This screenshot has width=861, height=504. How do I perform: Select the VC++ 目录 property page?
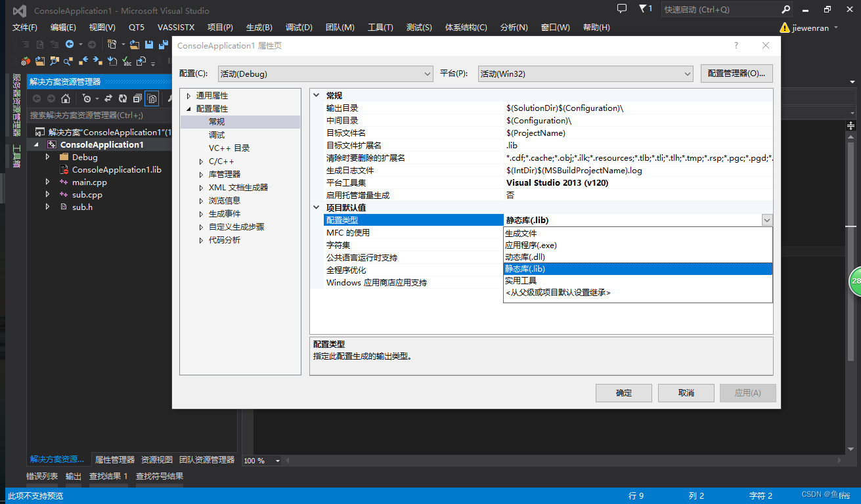tap(229, 148)
